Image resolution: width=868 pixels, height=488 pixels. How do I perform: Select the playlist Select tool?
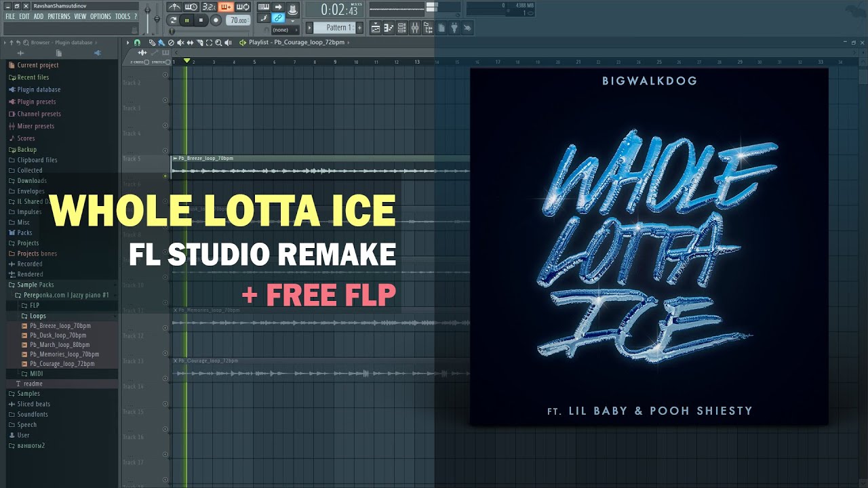coord(209,43)
